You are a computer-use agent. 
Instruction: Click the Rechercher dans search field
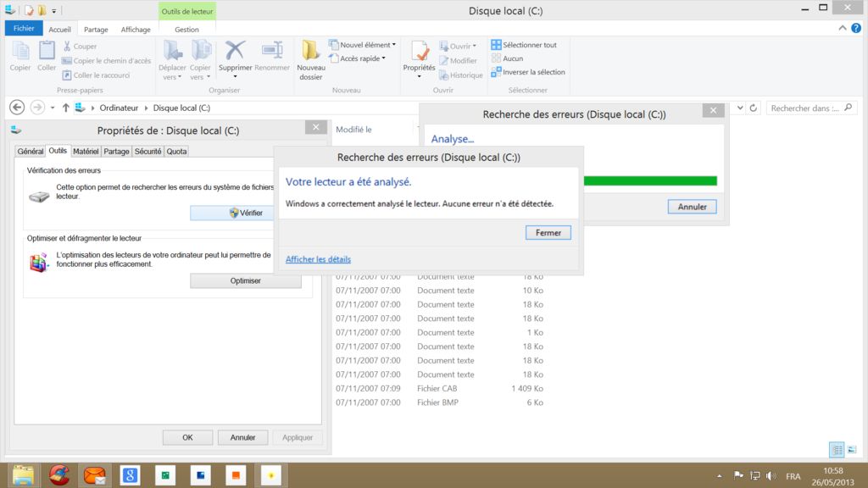click(804, 108)
